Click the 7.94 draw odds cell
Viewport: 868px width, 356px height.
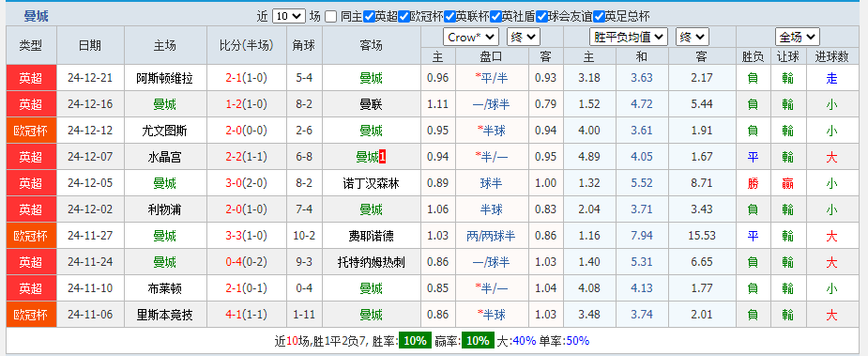pyautogui.click(x=642, y=236)
